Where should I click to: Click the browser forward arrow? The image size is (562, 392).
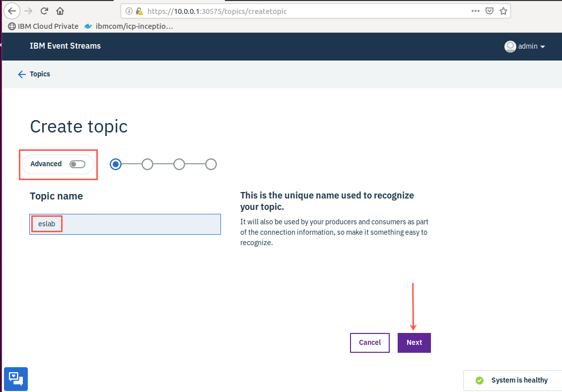(x=28, y=11)
